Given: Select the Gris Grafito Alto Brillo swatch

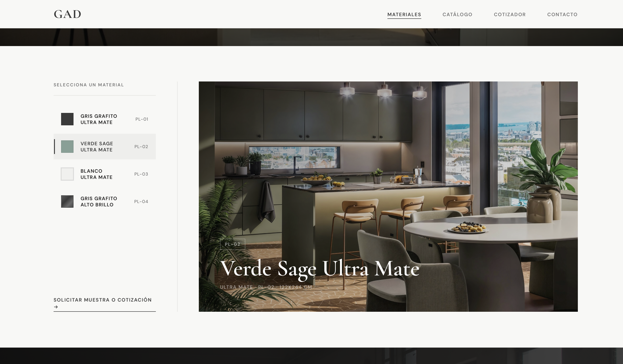Looking at the screenshot, I should pyautogui.click(x=67, y=201).
